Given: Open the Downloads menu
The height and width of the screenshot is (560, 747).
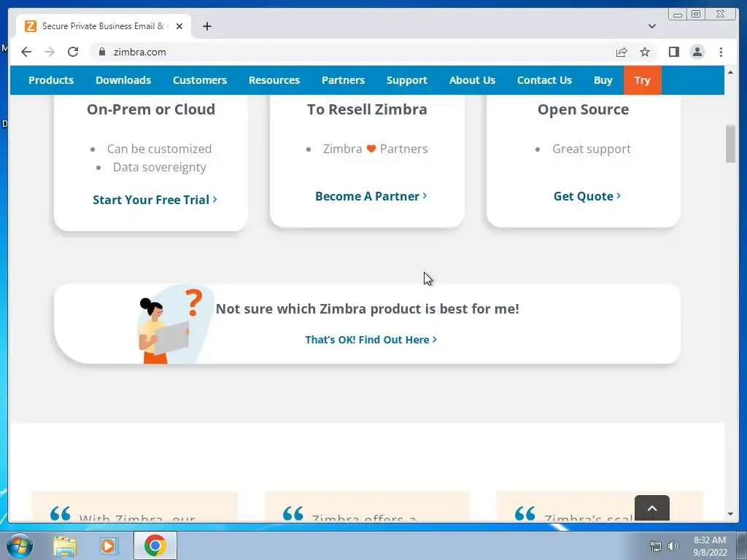Looking at the screenshot, I should (123, 80).
